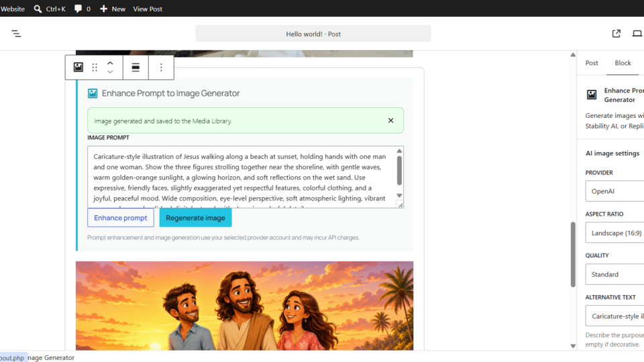Viewport: 644px width, 362px height.
Task: Click prompt textarea scroll up arrow
Action: [399, 151]
